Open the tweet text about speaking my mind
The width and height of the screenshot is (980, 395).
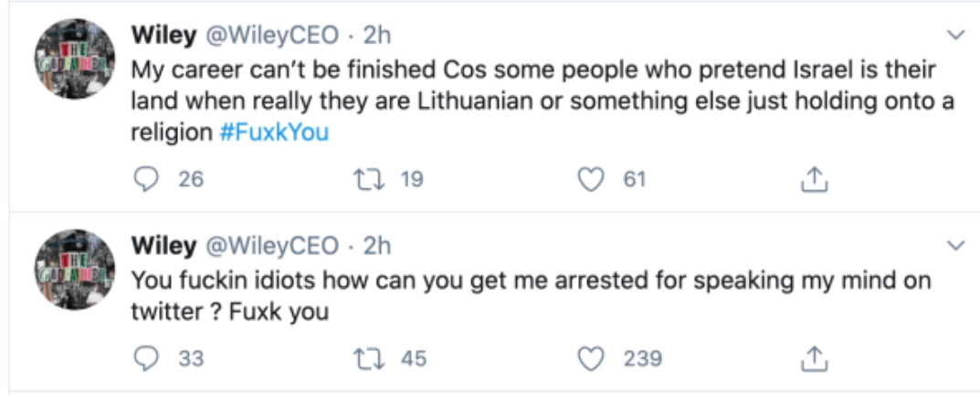point(532,295)
